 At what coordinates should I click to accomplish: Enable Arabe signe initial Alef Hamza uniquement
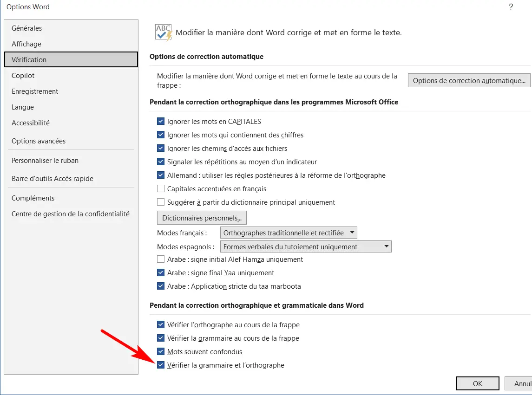[x=161, y=259]
